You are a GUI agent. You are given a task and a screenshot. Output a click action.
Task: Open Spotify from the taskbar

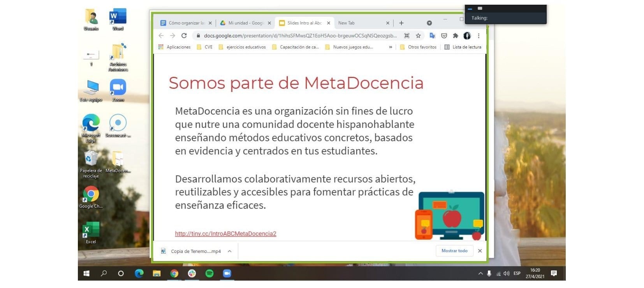pyautogui.click(x=209, y=274)
